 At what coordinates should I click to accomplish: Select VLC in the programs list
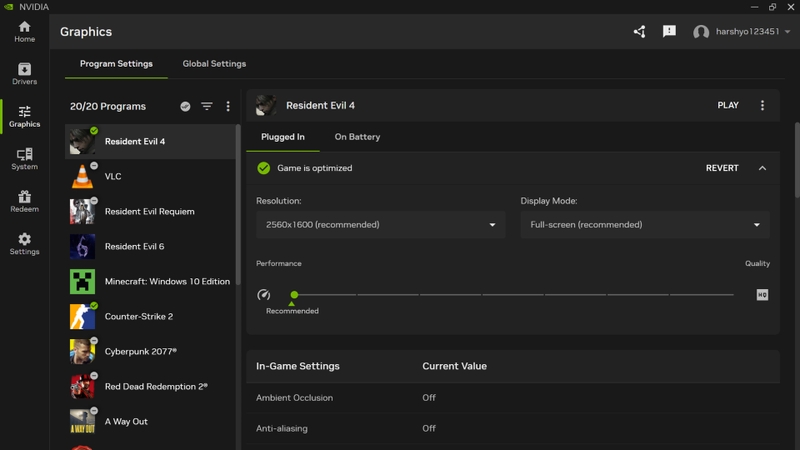click(x=150, y=177)
